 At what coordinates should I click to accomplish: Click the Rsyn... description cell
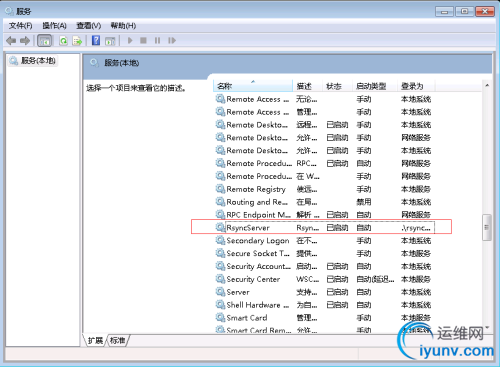coord(307,228)
